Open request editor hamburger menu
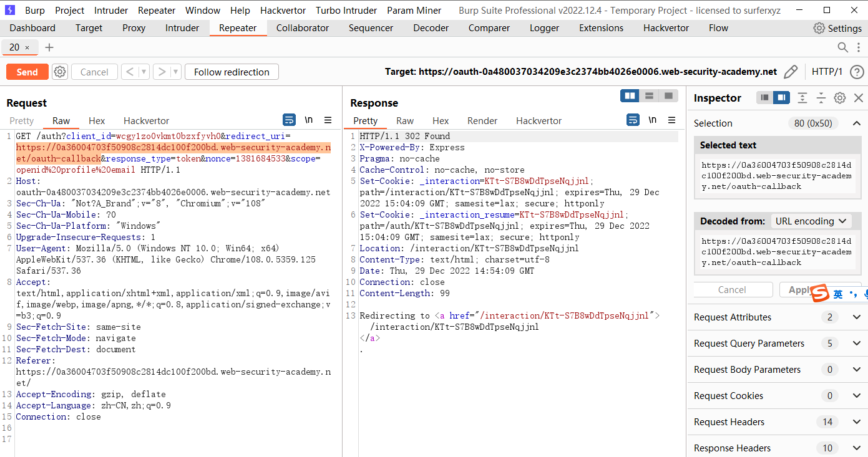868x457 pixels. (328, 120)
